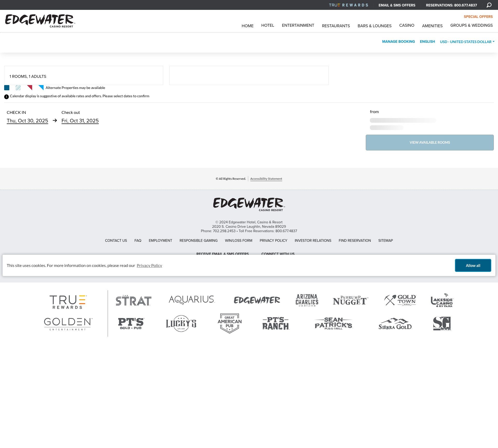Open Find Reservation footer link
Image resolution: width=498 pixels, height=448 pixels.
[355, 240]
